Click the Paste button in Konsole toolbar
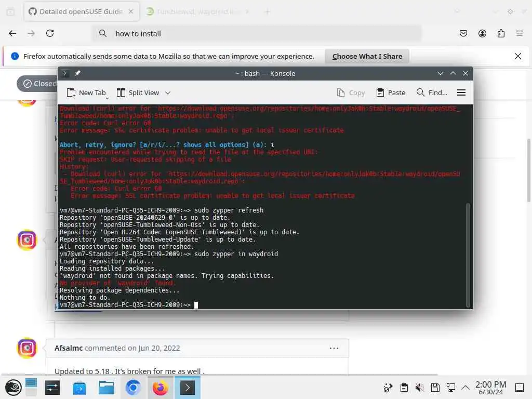 [x=391, y=92]
